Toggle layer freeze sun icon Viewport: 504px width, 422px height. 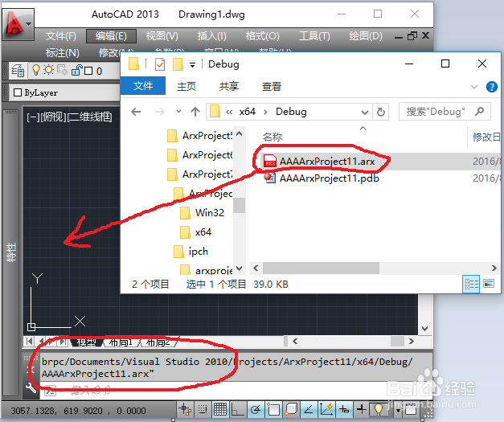tap(48, 70)
